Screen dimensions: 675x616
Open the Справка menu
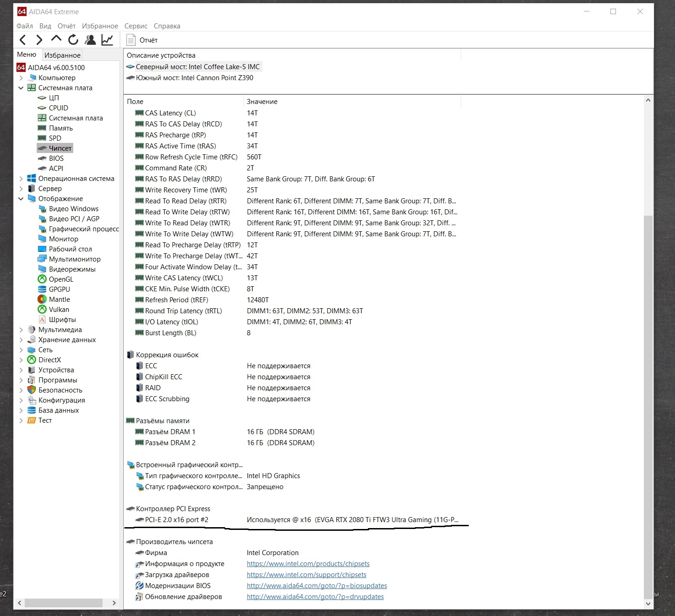(167, 26)
